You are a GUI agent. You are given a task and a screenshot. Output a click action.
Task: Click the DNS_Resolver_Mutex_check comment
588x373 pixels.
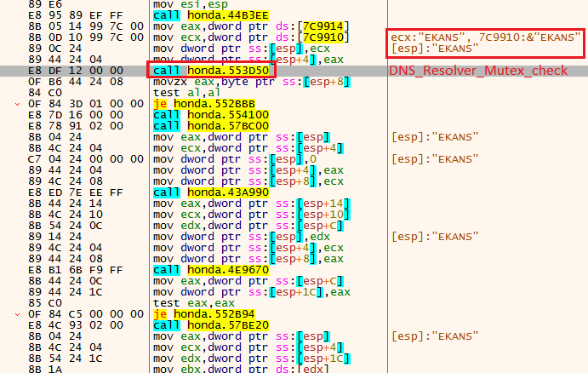pyautogui.click(x=477, y=71)
